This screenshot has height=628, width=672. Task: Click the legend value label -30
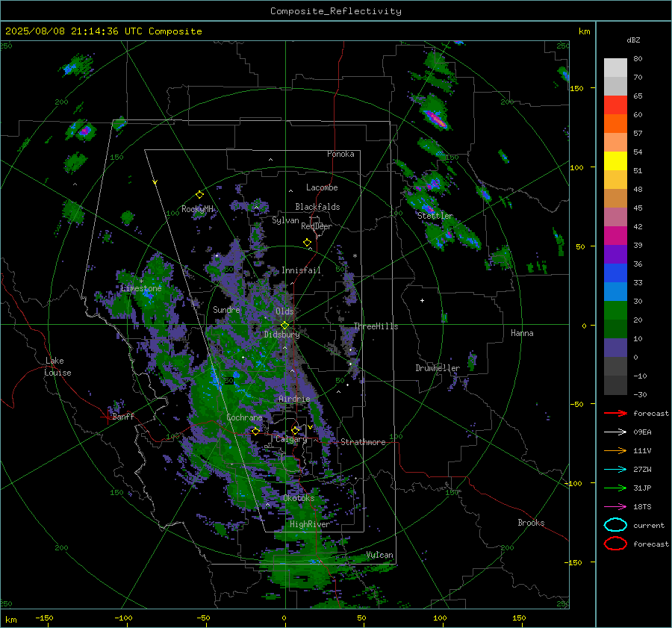tap(641, 395)
